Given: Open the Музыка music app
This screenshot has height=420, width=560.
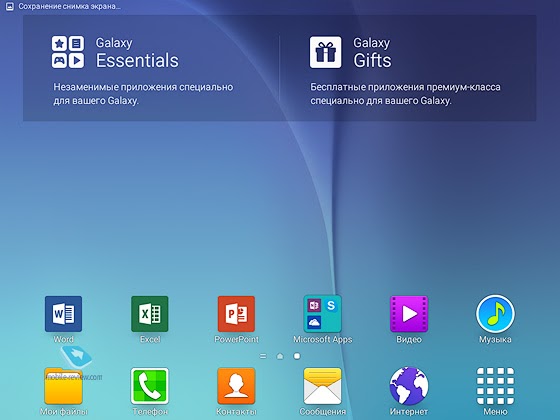Looking at the screenshot, I should click(x=495, y=314).
